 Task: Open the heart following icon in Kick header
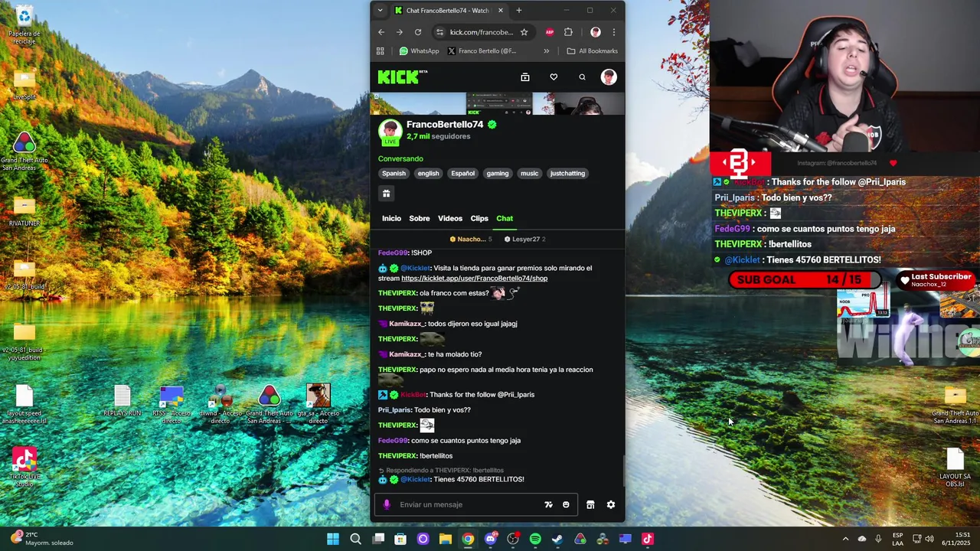554,77
